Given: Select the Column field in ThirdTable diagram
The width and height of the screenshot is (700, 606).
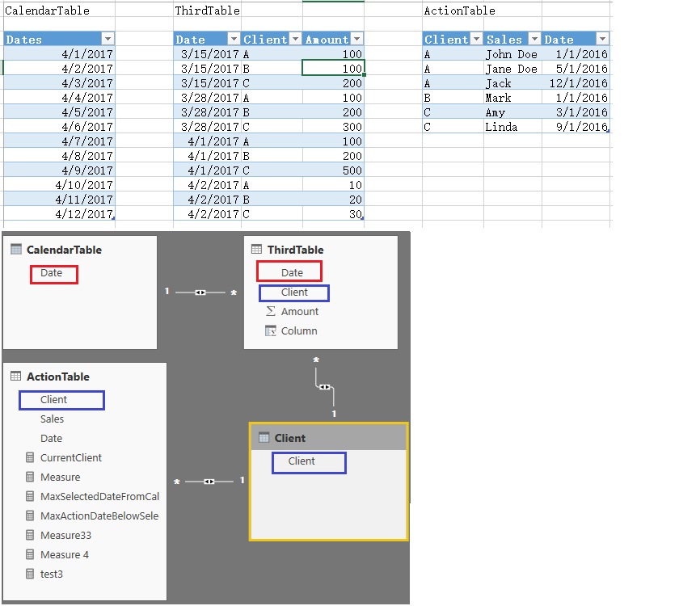Looking at the screenshot, I should click(x=299, y=330).
